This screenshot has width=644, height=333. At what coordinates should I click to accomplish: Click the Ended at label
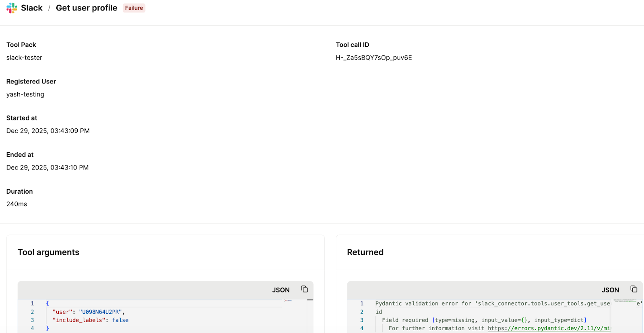[20, 155]
